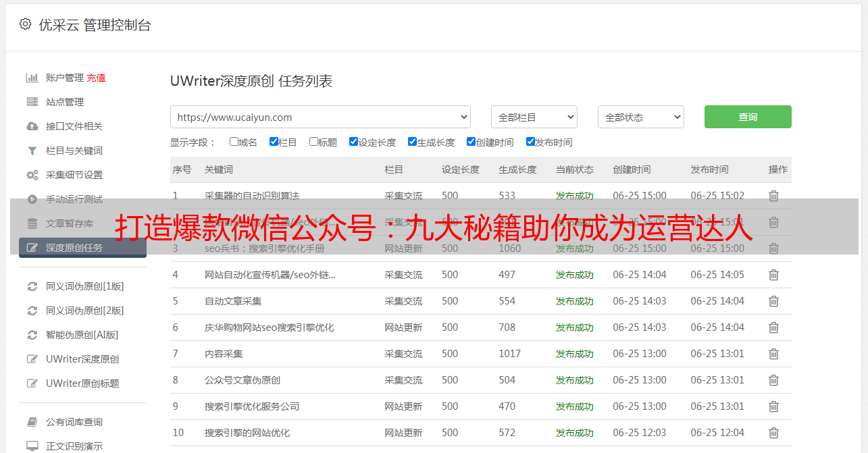Open the 全部状态 status dropdown
This screenshot has height=453, width=868.
click(640, 117)
